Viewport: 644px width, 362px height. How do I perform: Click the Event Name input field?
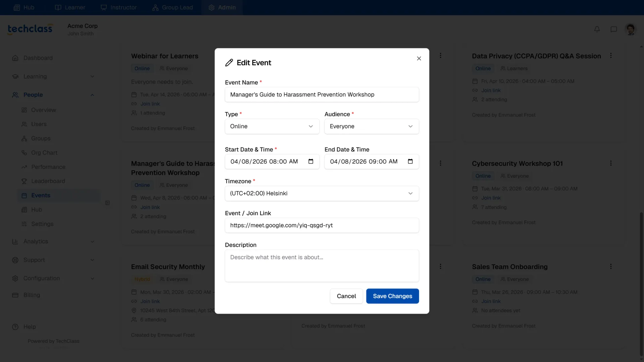[322, 95]
